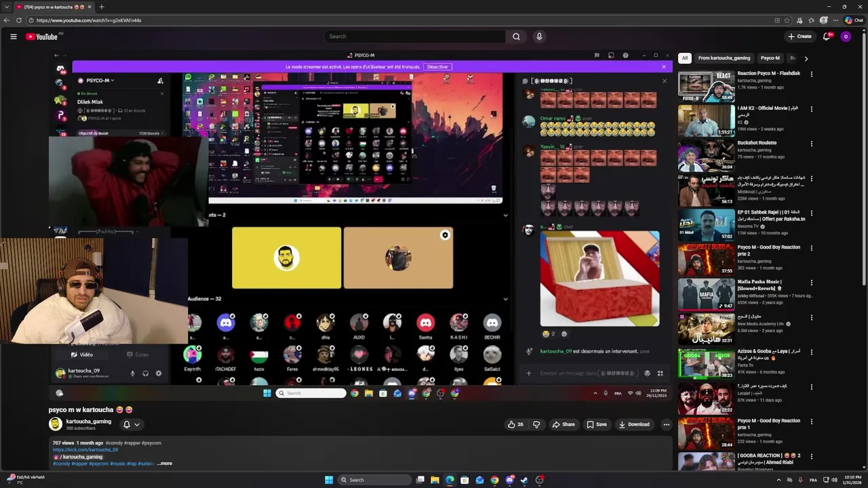Click the Windows taskbar search box
Screen dimensions: 868x488
click(375, 480)
